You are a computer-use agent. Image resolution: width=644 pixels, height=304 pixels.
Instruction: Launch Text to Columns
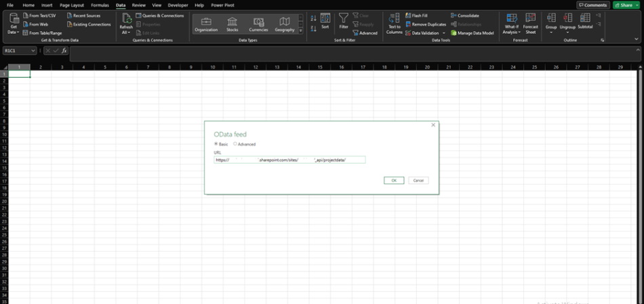tap(395, 24)
